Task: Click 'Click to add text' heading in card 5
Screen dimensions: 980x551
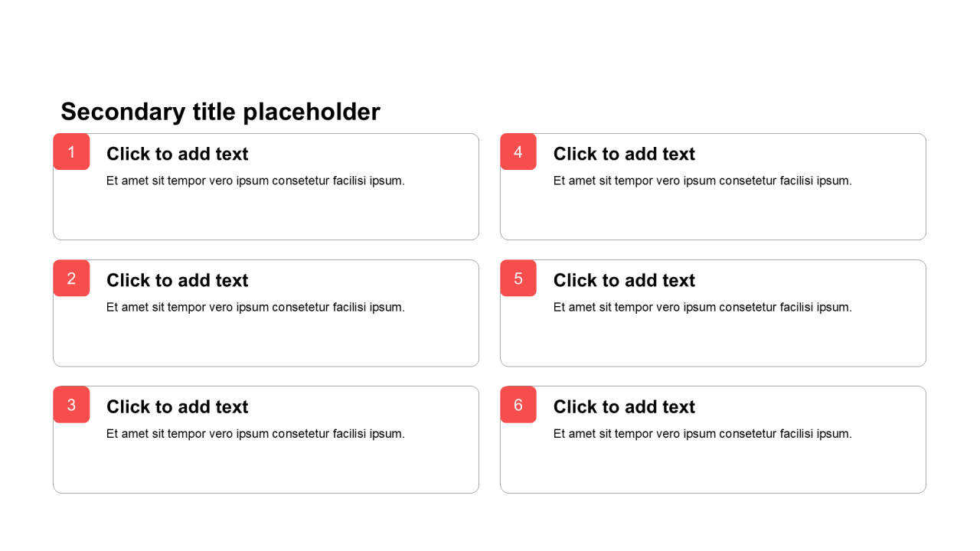Action: click(624, 280)
